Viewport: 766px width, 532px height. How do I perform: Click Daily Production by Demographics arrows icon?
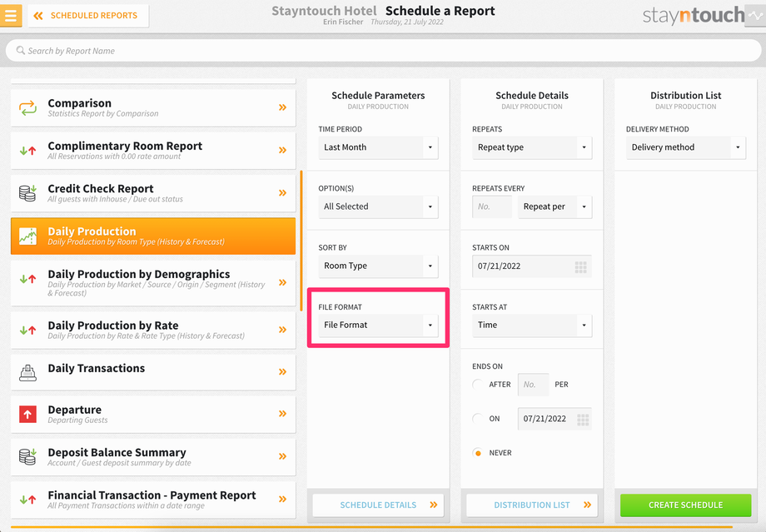click(27, 279)
